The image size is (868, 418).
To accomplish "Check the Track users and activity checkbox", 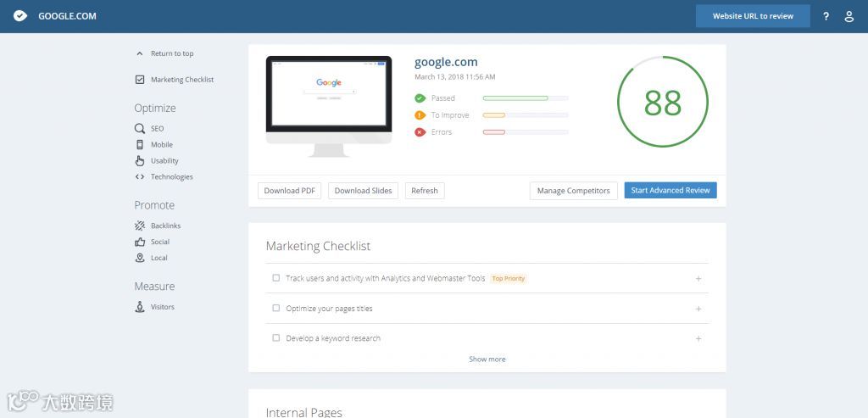I will coord(275,278).
